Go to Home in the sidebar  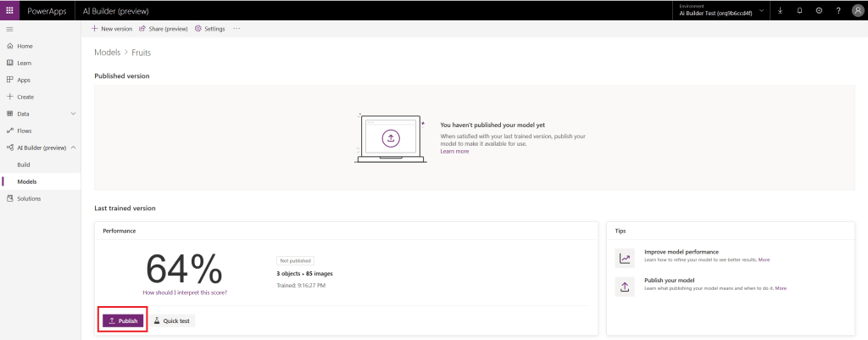click(25, 46)
